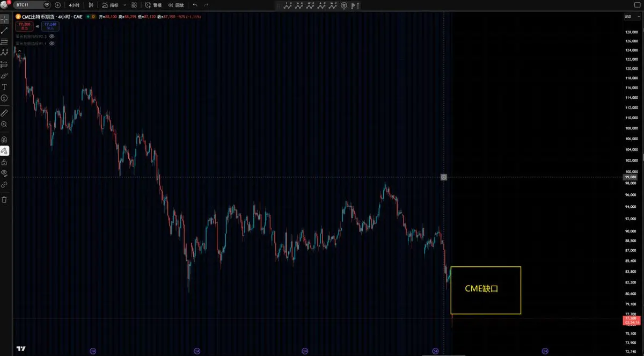
Task: Toggle magnet mode on the left toolbar
Action: tap(4, 139)
